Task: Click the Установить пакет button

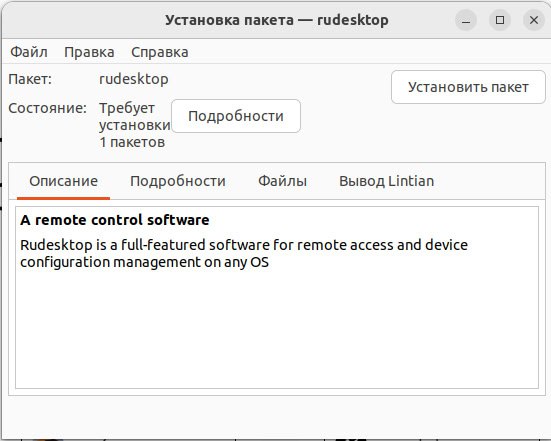Action: coord(468,87)
